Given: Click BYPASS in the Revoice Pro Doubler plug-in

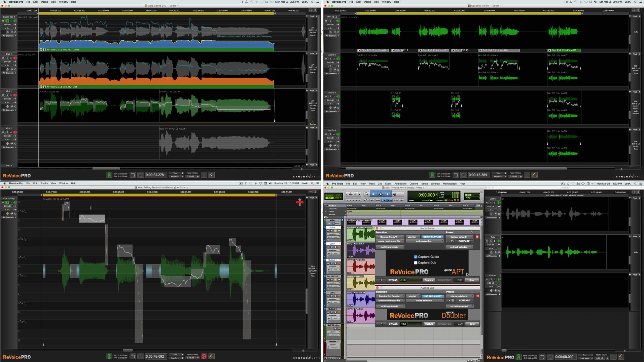Looking at the screenshot, I should click(x=393, y=324).
